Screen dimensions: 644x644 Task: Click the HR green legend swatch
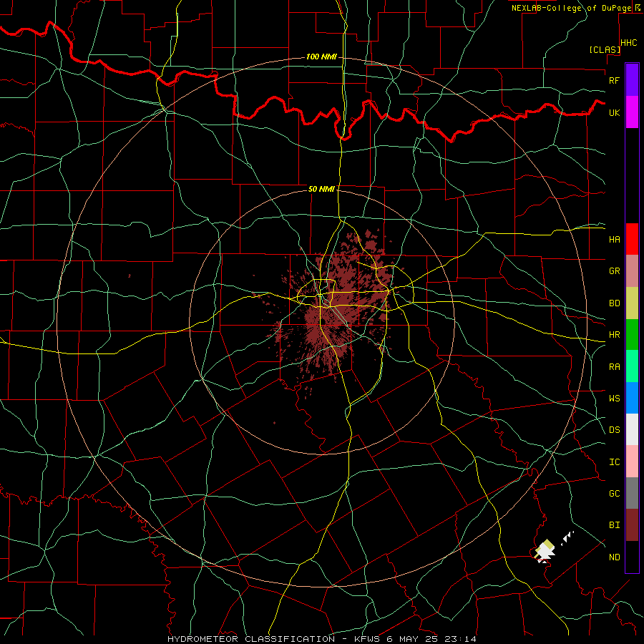pos(632,335)
